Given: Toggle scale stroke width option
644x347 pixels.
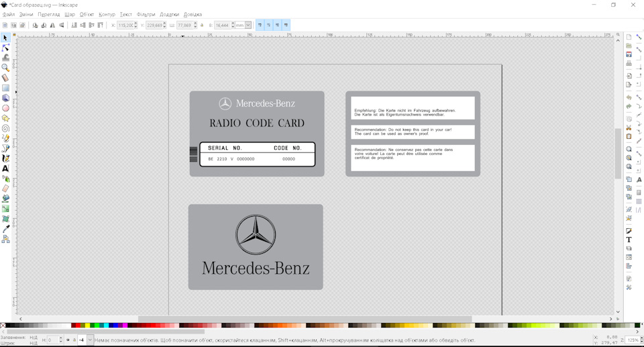Looking at the screenshot, I should (260, 25).
